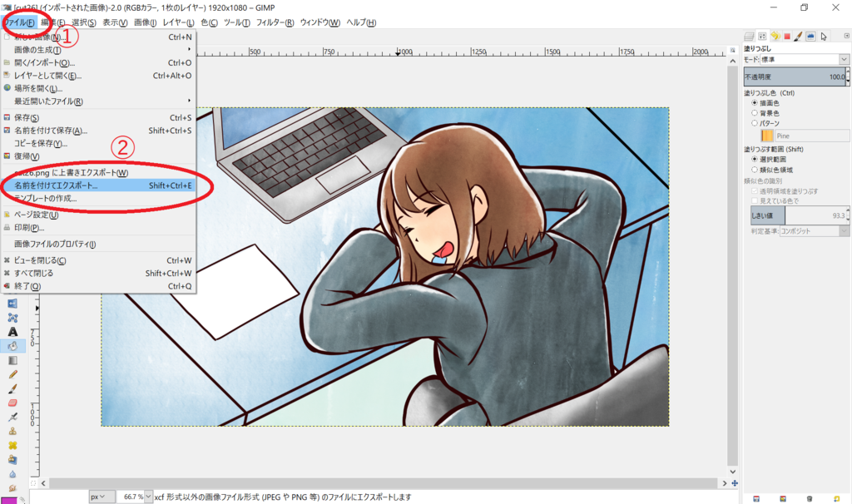Choose 名前を付けて保存 in the File menu
Image resolution: width=852 pixels, height=504 pixels.
99,131
